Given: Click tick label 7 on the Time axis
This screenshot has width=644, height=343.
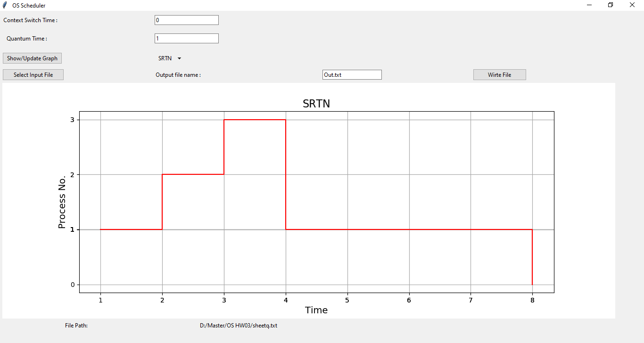Looking at the screenshot, I should (471, 300).
